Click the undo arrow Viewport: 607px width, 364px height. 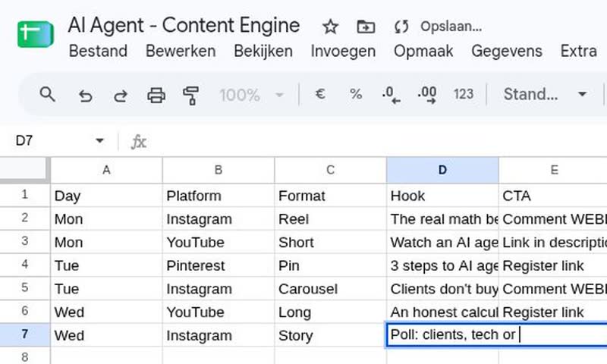click(x=85, y=95)
